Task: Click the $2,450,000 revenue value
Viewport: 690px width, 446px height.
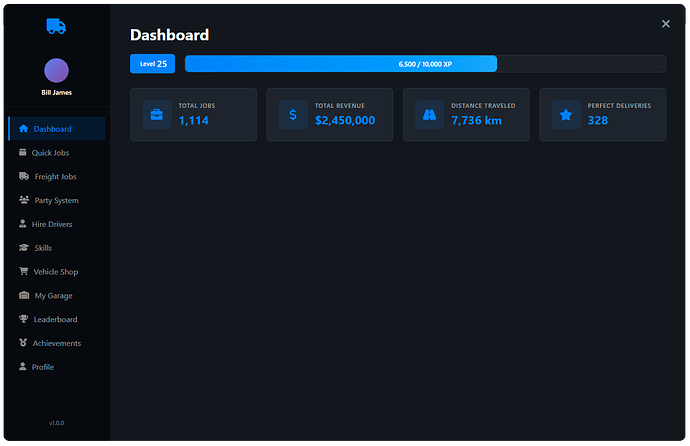Action: 345,120
